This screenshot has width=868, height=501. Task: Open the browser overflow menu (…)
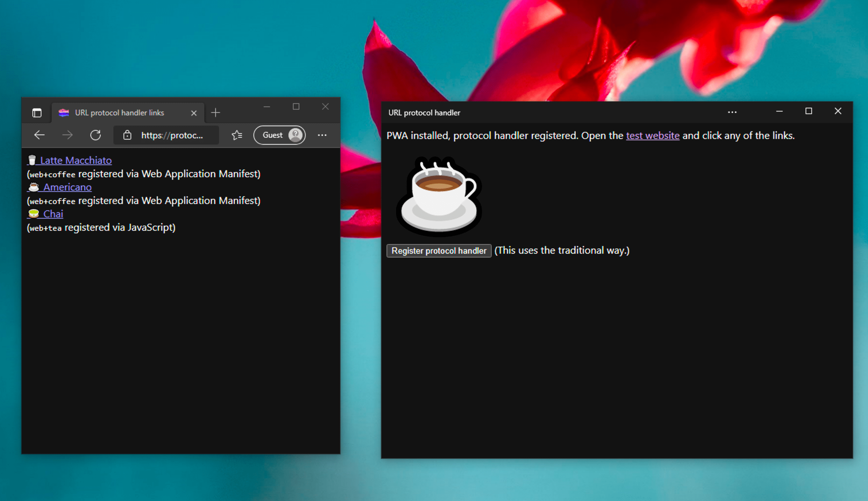pyautogui.click(x=323, y=135)
